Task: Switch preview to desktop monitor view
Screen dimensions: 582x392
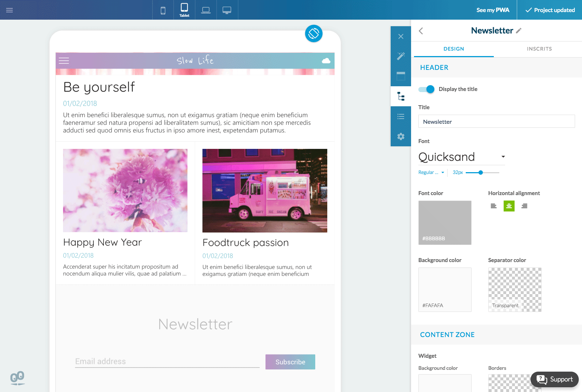Action: [227, 10]
